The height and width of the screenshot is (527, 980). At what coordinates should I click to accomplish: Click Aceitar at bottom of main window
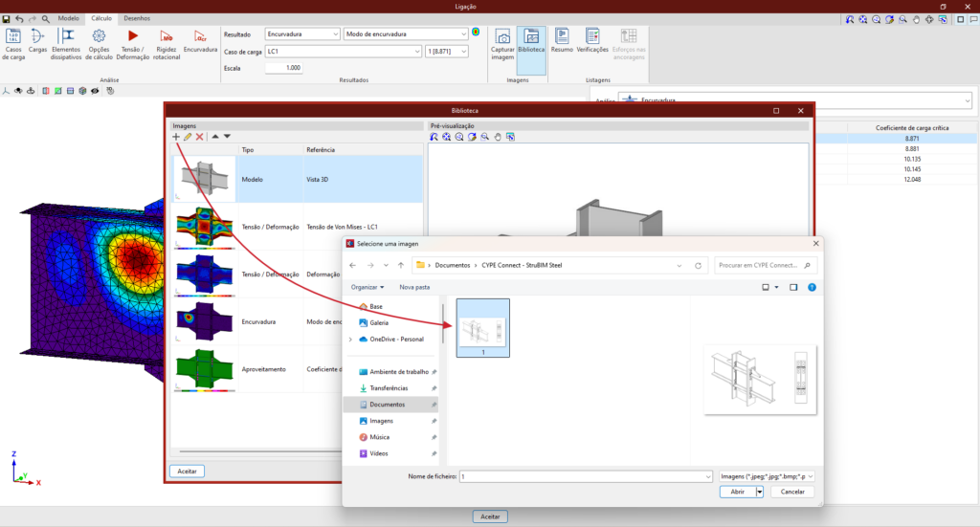point(490,516)
